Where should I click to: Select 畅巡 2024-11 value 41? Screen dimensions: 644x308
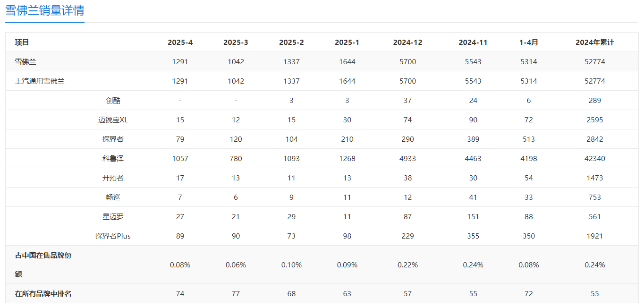coord(473,197)
